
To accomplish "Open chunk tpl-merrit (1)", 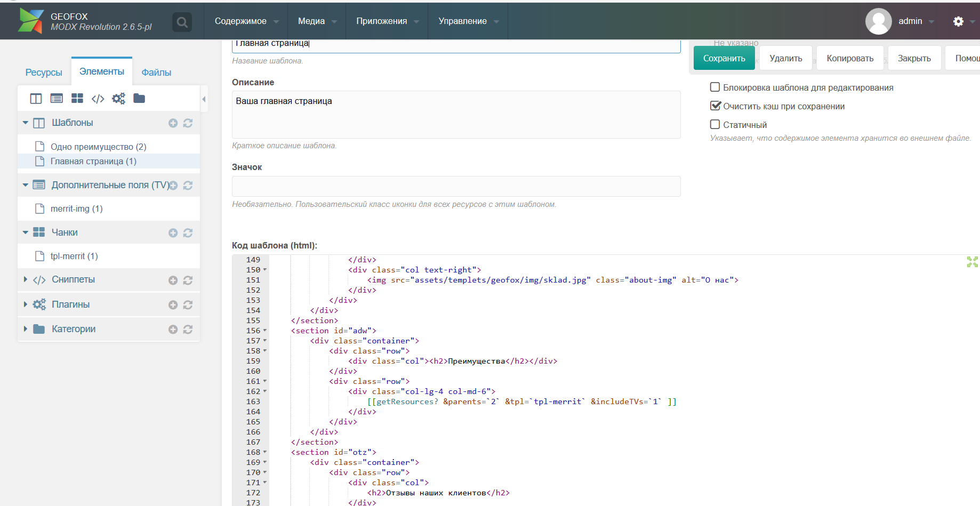I will point(74,256).
